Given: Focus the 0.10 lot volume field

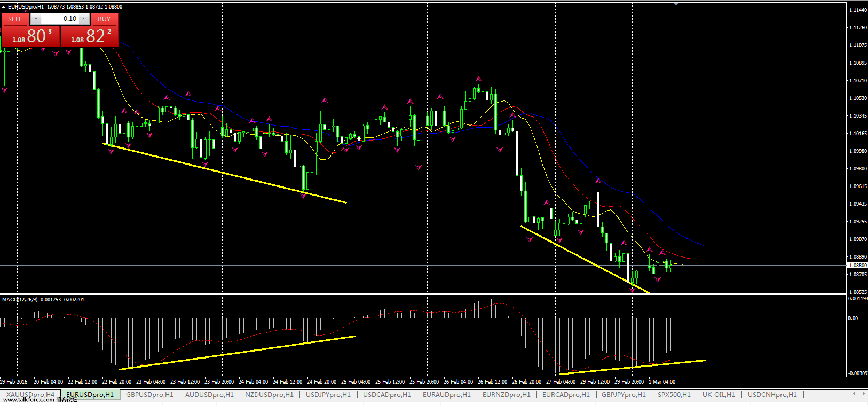Looking at the screenshot, I should click(60, 19).
